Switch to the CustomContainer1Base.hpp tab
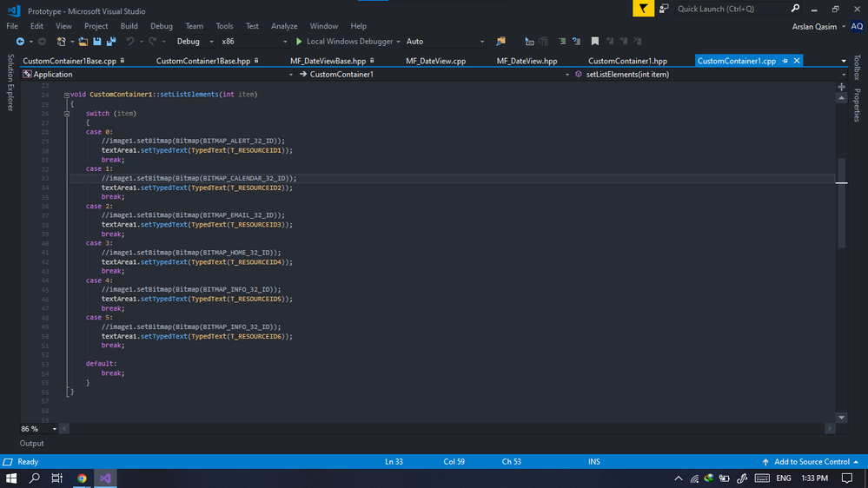 coord(203,61)
